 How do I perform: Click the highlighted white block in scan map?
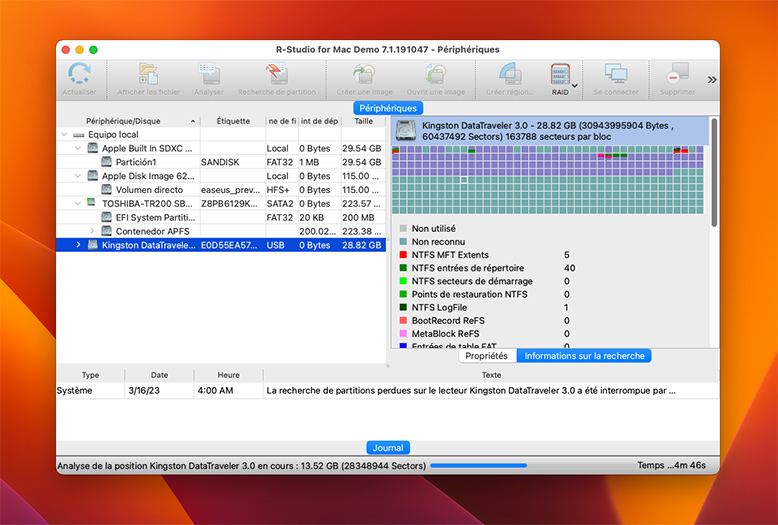tap(464, 180)
